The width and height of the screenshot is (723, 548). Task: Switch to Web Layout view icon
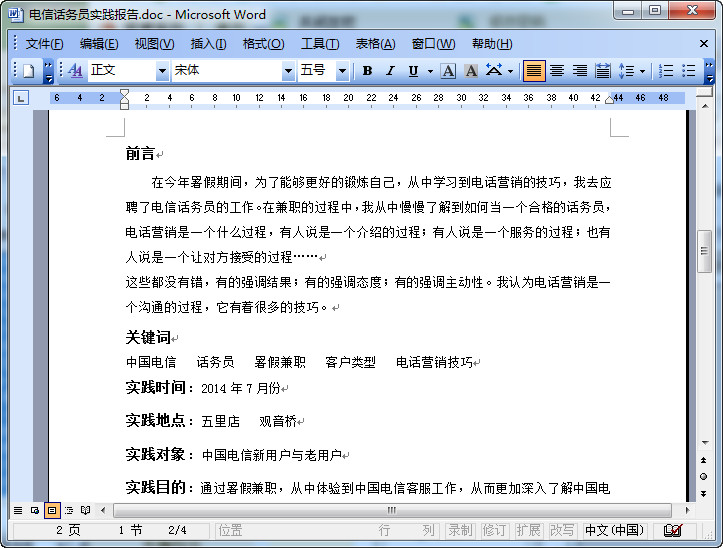point(35,510)
